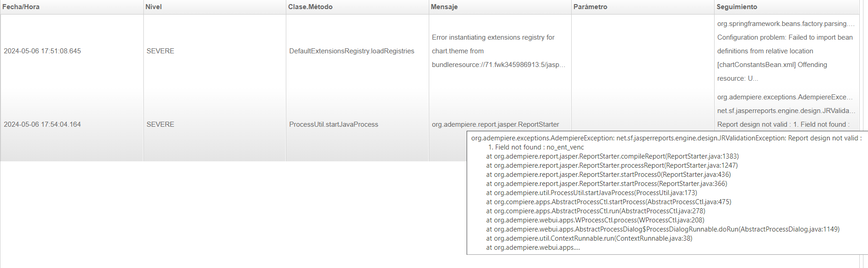Select the Clase.Método column header

coord(310,7)
